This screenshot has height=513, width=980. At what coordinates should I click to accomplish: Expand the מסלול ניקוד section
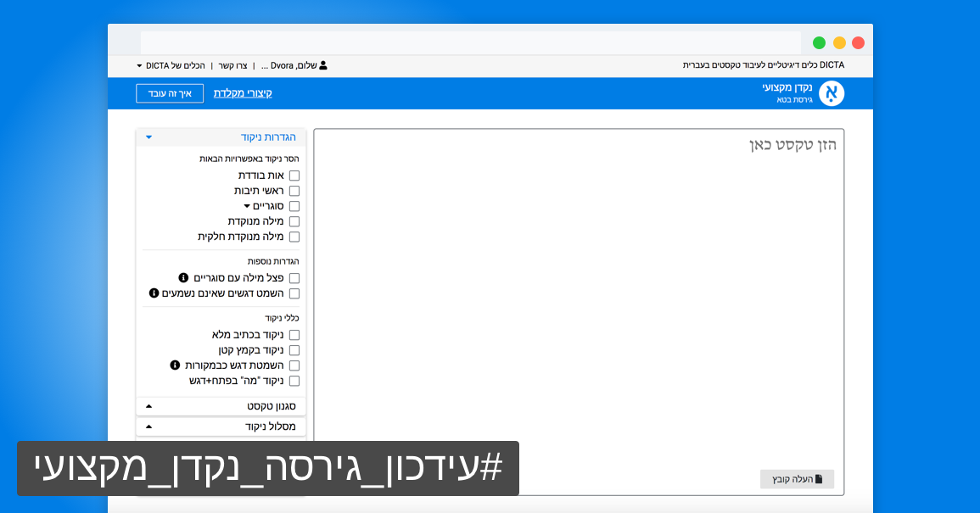(221, 427)
